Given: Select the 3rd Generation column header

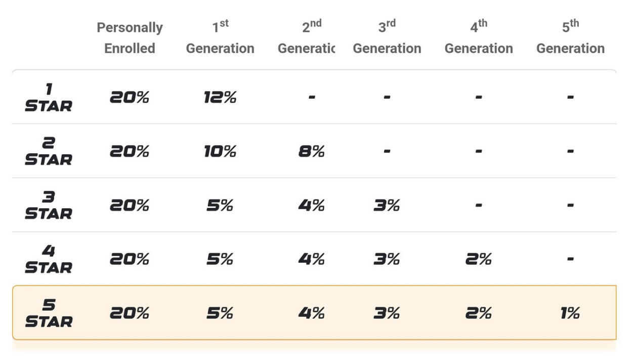Looking at the screenshot, I should coord(387,38).
